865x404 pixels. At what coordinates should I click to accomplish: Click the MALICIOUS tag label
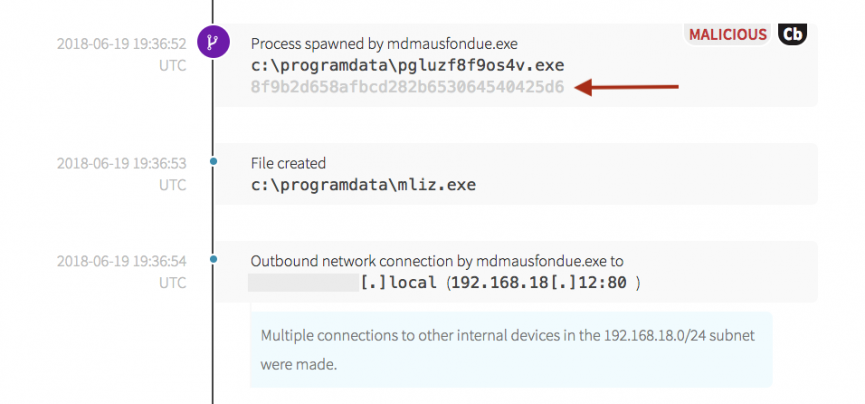pyautogui.click(x=727, y=34)
